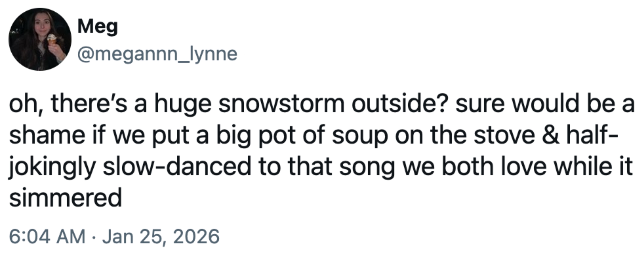Click the 6:04 AM timestamp
This screenshot has height=254, width=644.
coord(47,236)
